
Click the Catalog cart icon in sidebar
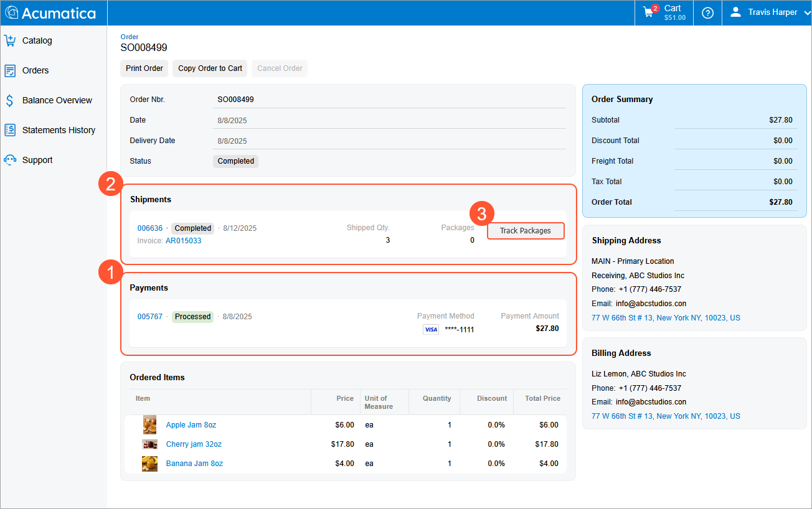pos(10,41)
